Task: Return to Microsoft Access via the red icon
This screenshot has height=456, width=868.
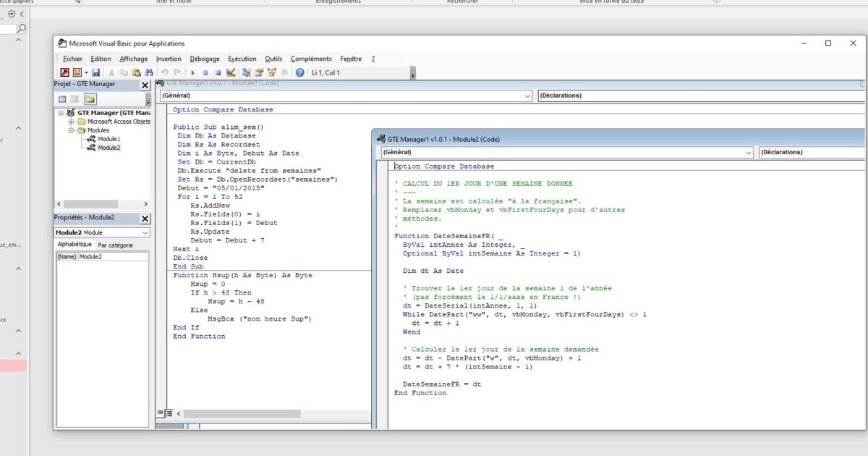Action: 64,72
